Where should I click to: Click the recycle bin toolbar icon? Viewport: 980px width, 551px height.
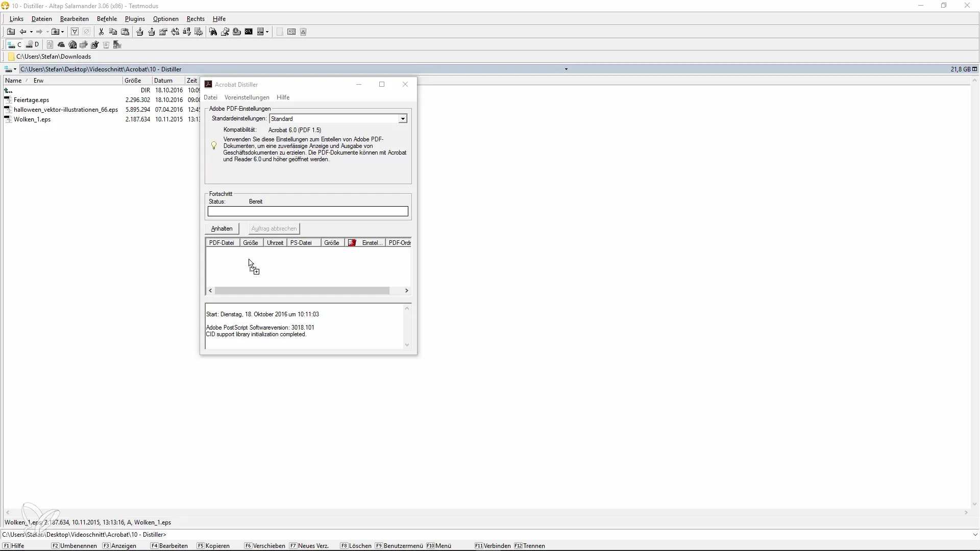[x=303, y=32]
